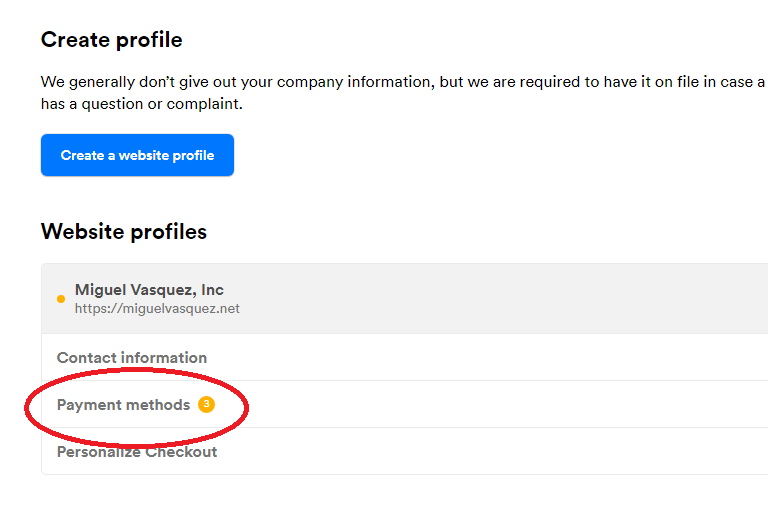This screenshot has width=771, height=523.
Task: Click the Create profile heading
Action: pyautogui.click(x=111, y=40)
